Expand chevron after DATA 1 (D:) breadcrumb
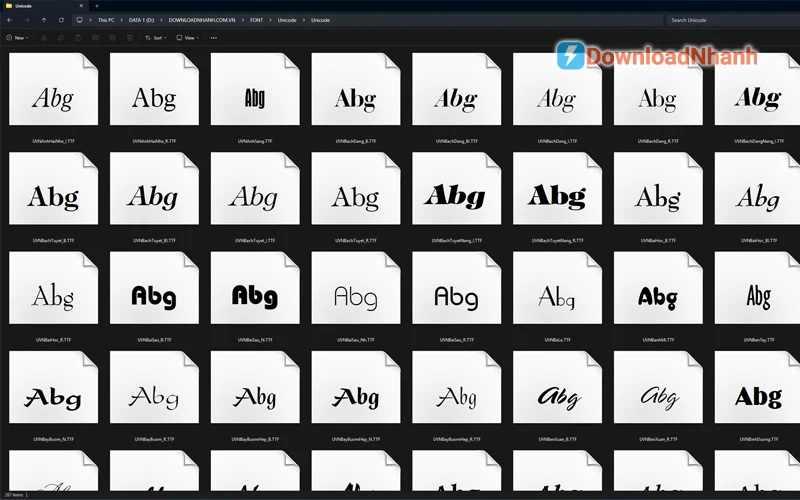Screen dimensions: 800x500 point(161,20)
